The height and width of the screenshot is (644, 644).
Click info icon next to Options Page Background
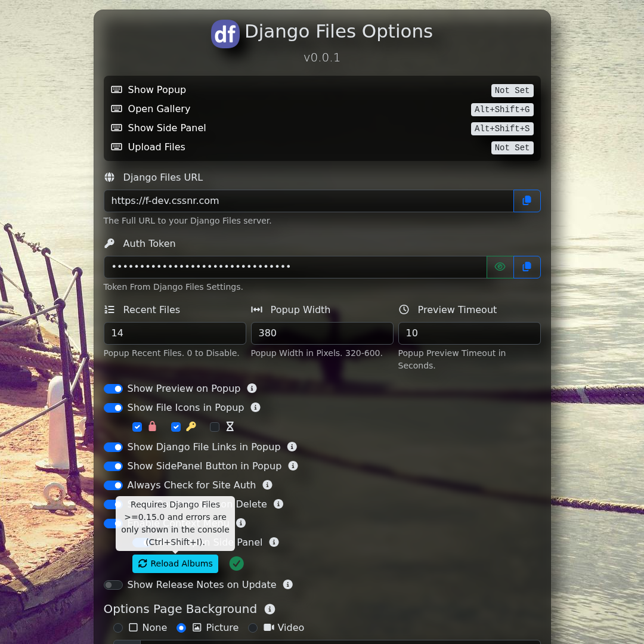[x=270, y=609]
